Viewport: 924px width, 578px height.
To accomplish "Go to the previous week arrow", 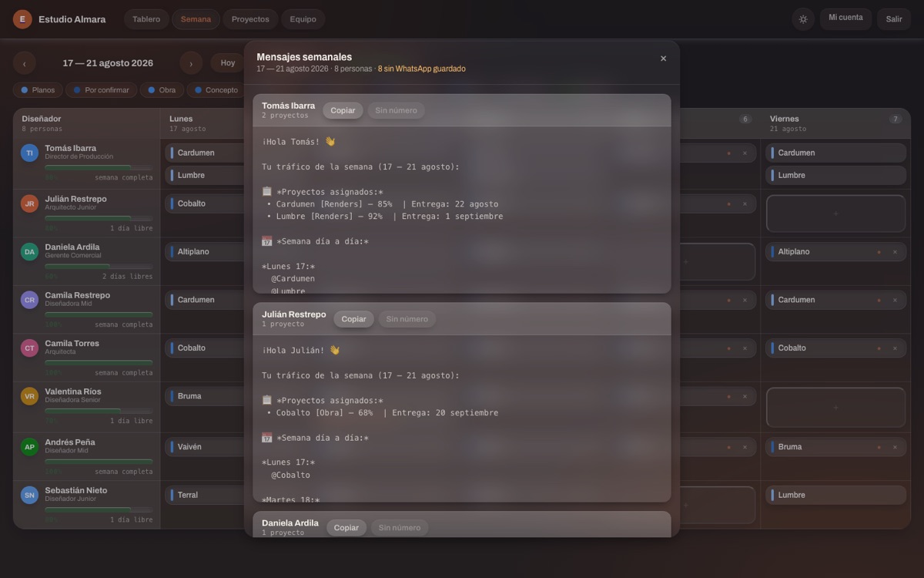I will click(25, 63).
